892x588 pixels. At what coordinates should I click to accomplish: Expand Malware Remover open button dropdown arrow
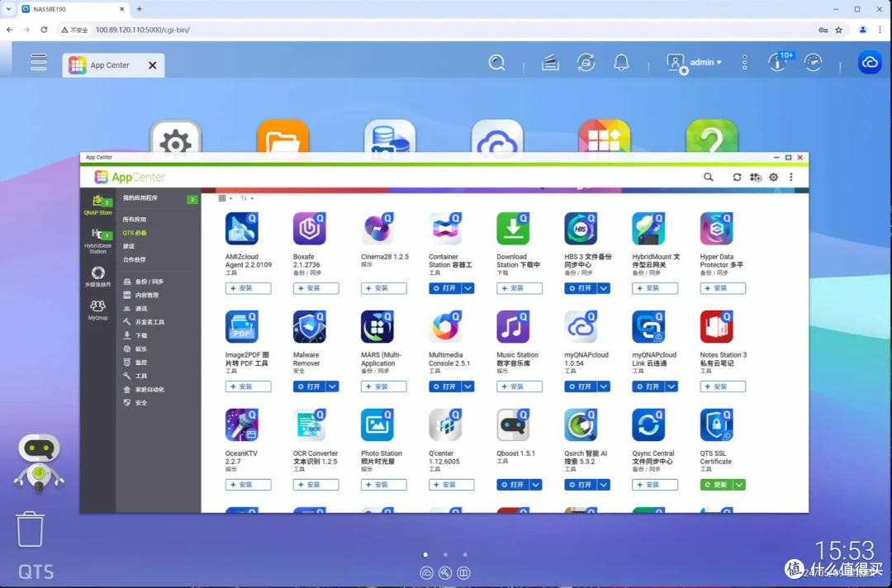pyautogui.click(x=332, y=386)
